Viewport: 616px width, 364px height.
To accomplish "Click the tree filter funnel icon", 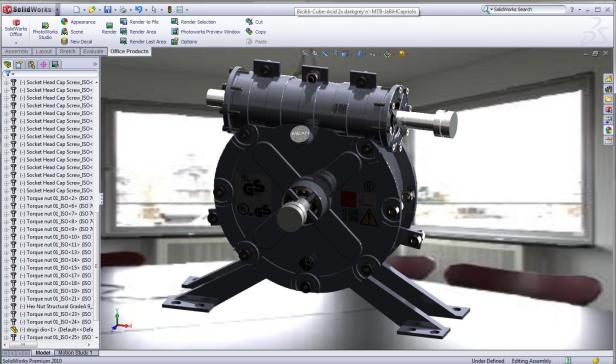I will (x=7, y=73).
